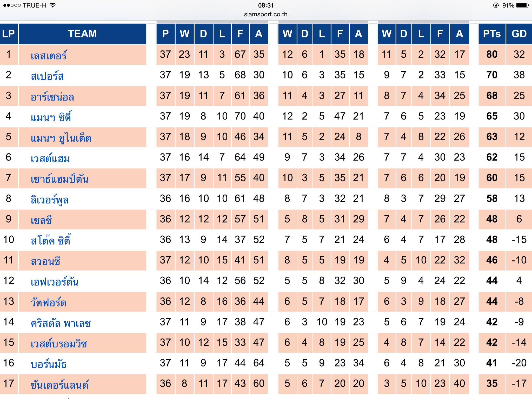
Task: Open the Southampton team link in row 7
Action: pos(59,179)
